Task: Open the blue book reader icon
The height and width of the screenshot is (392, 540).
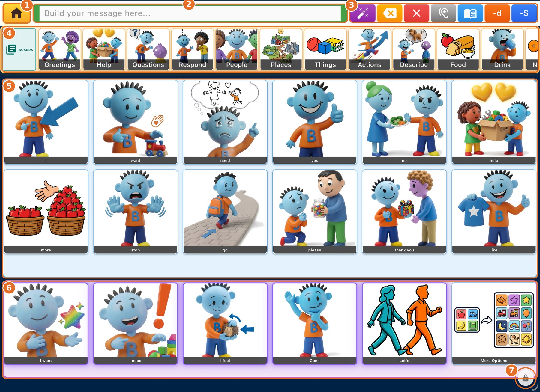Action: [x=470, y=13]
